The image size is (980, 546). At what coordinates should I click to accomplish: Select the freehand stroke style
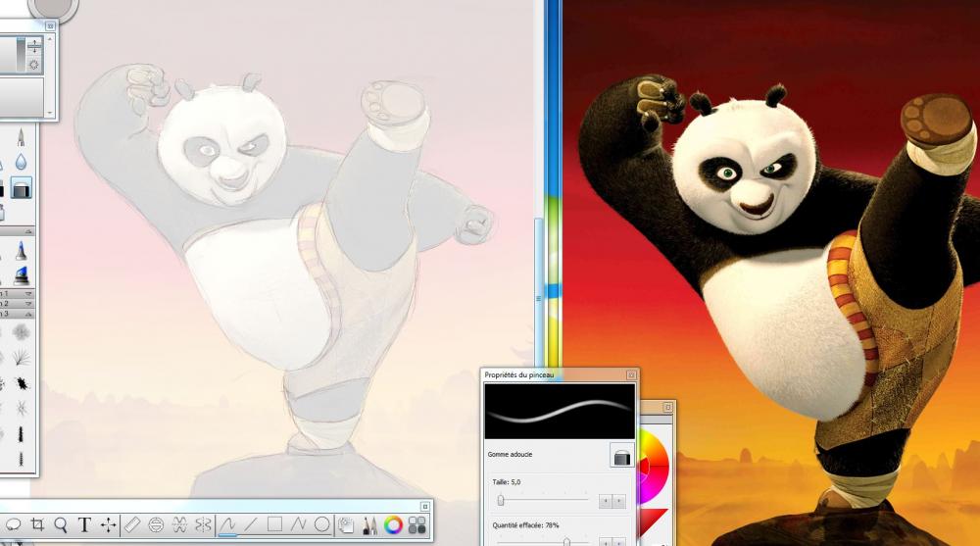[227, 524]
